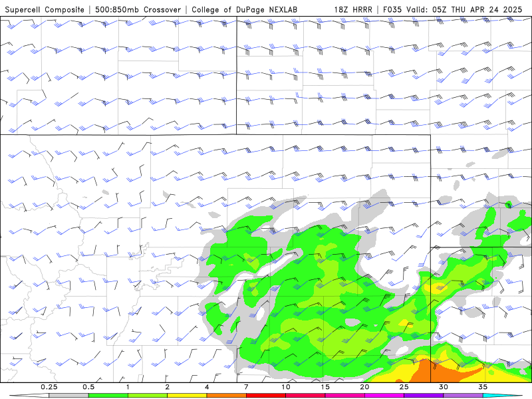This screenshot has width=532, height=399.
Task: Click the "F035 Valid: 05Z THU APR 24 2025" timestamp
Action: pos(453,9)
